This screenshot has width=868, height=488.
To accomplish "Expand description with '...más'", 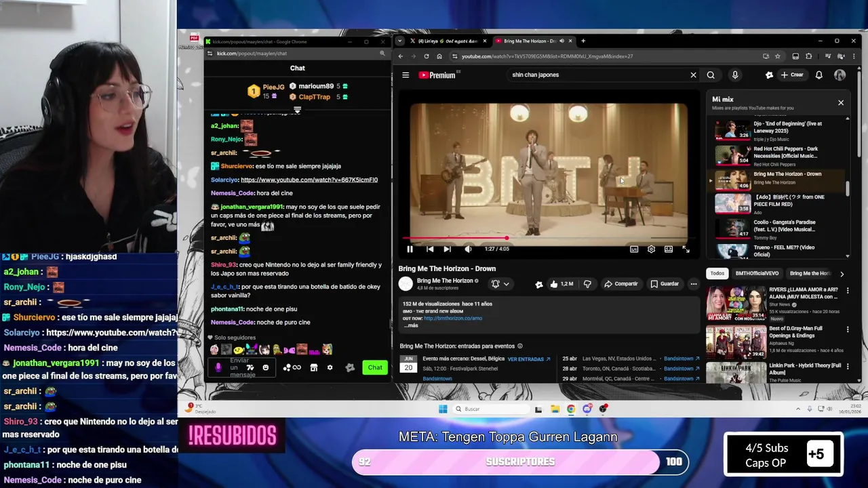I will pyautogui.click(x=411, y=325).
